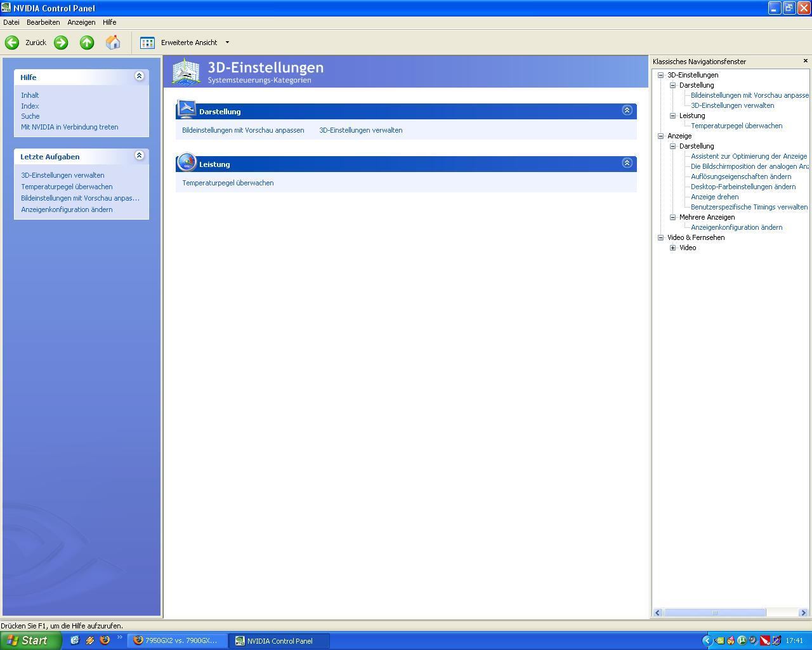Viewport: 812px width, 650px height.
Task: Click the 3D-Einstellungen header icon
Action: point(186,71)
